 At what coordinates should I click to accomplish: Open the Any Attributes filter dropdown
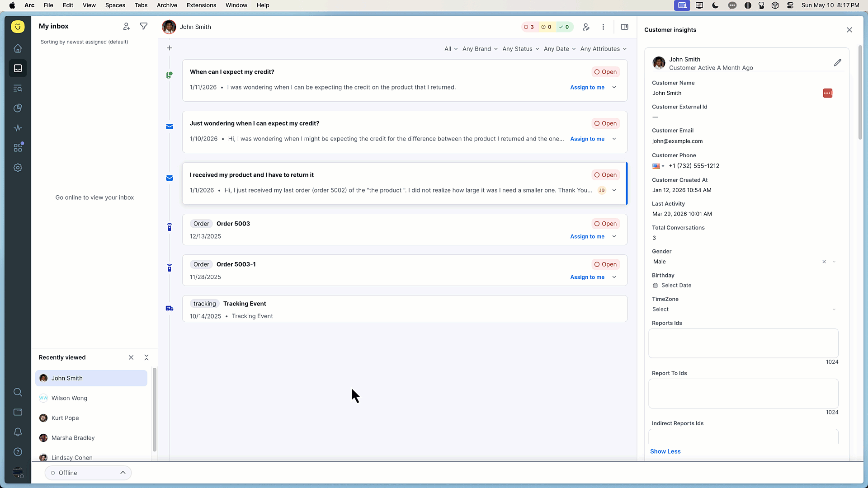[604, 49]
